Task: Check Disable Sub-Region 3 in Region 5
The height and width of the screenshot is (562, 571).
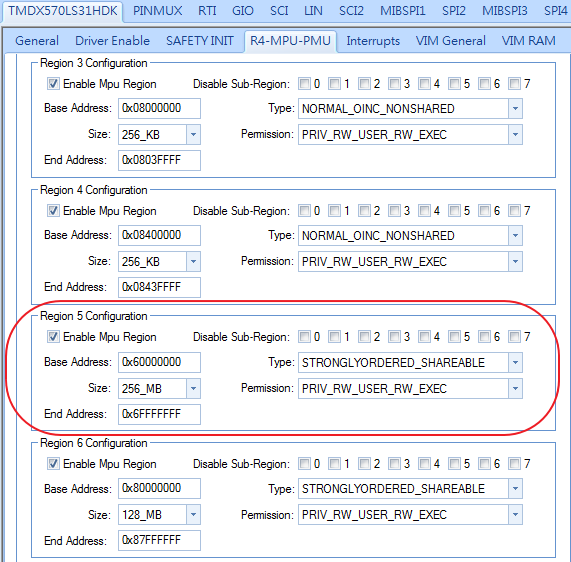Action: point(394,337)
